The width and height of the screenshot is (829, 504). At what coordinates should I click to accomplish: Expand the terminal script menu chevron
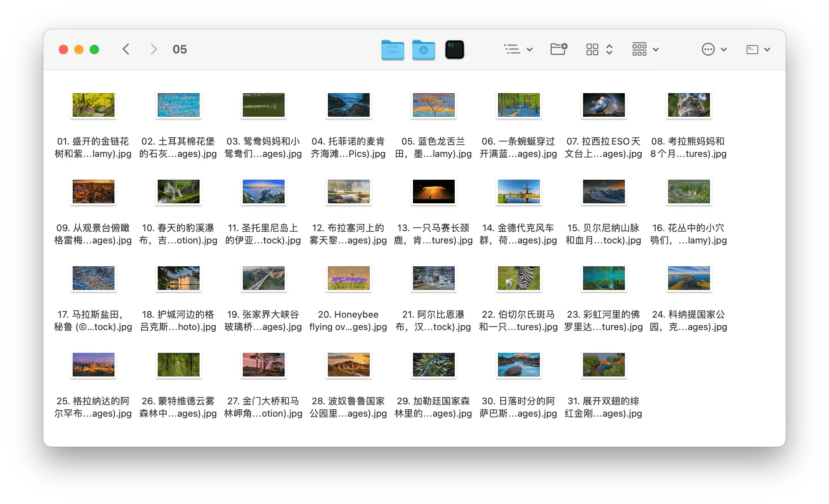click(768, 49)
